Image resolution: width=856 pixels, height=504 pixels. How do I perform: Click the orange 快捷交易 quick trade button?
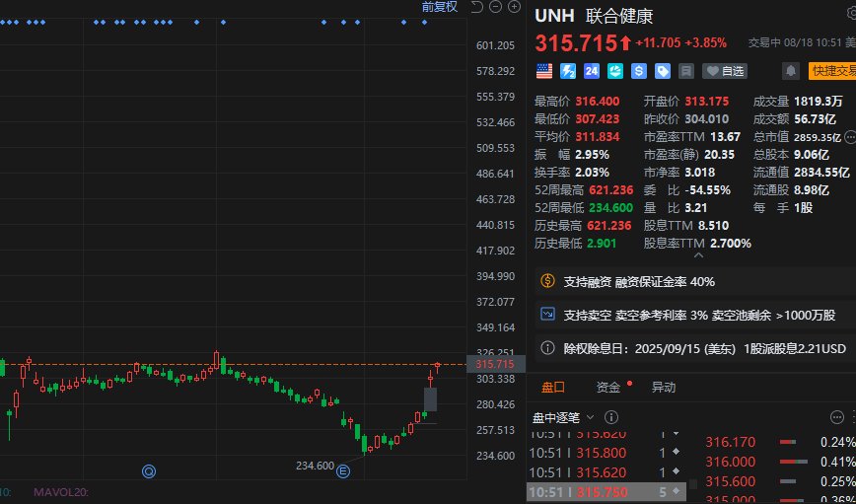pyautogui.click(x=832, y=71)
